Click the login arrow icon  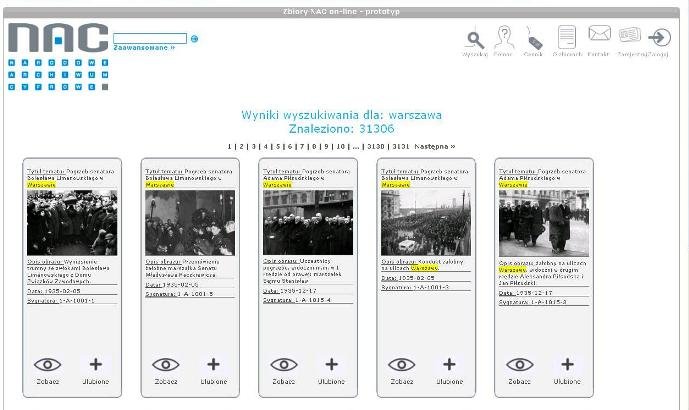[x=659, y=38]
